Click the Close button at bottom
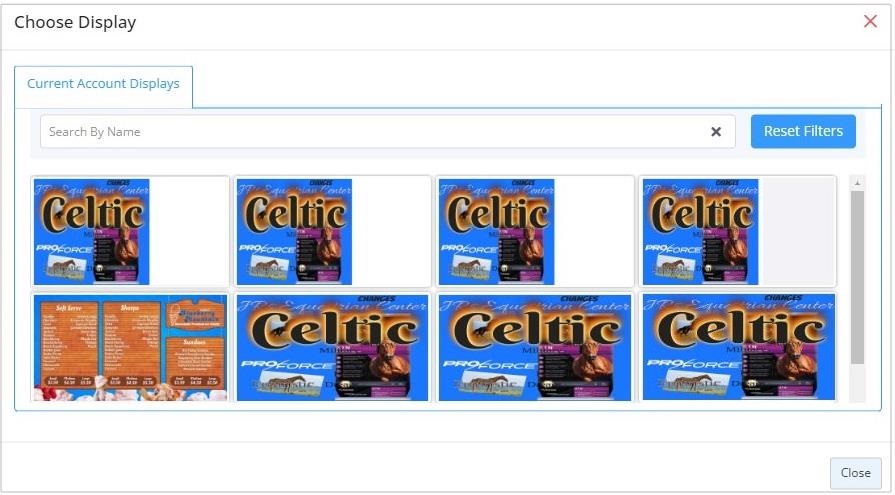Viewport: 895px width, 495px height. click(855, 473)
